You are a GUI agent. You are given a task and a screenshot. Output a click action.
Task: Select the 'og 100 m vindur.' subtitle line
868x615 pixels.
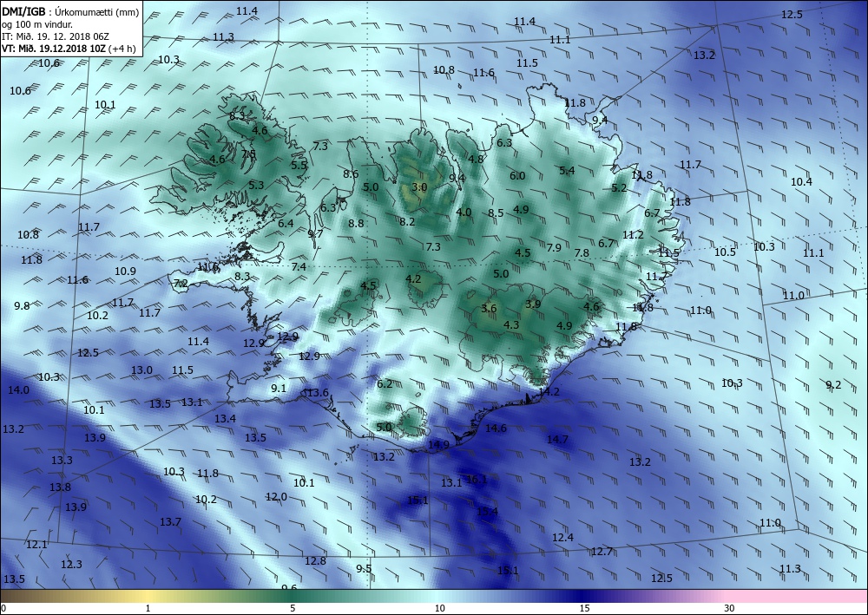[x=36, y=23]
